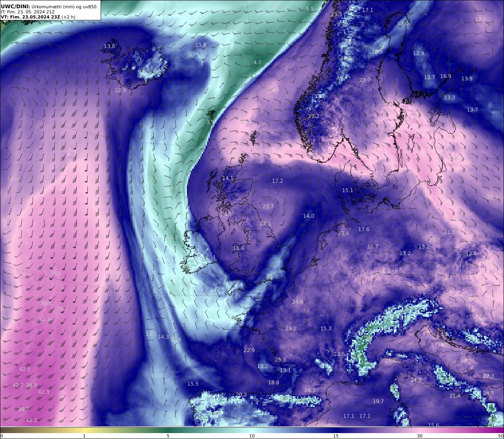Click the 12.2 value on map
504x439 pixels.
pos(263,367)
